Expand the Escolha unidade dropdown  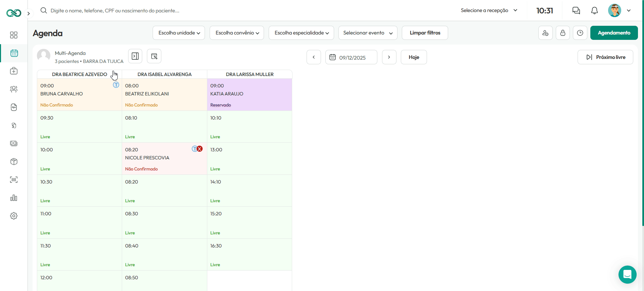coord(179,33)
